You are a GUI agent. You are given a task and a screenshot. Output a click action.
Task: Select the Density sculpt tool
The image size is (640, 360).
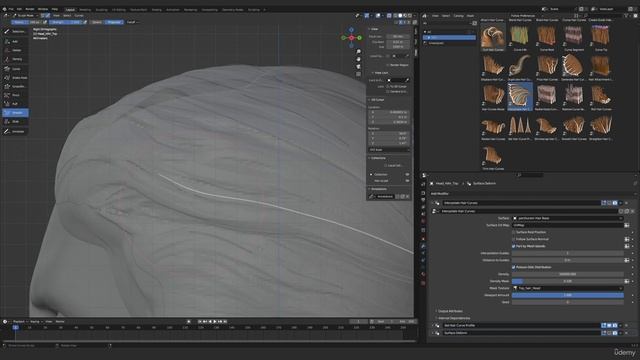[15, 59]
